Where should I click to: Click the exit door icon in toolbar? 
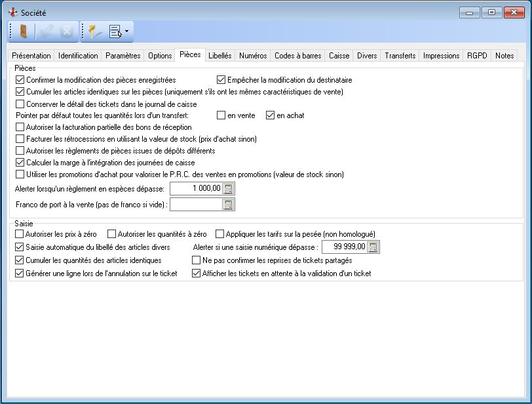pyautogui.click(x=22, y=31)
